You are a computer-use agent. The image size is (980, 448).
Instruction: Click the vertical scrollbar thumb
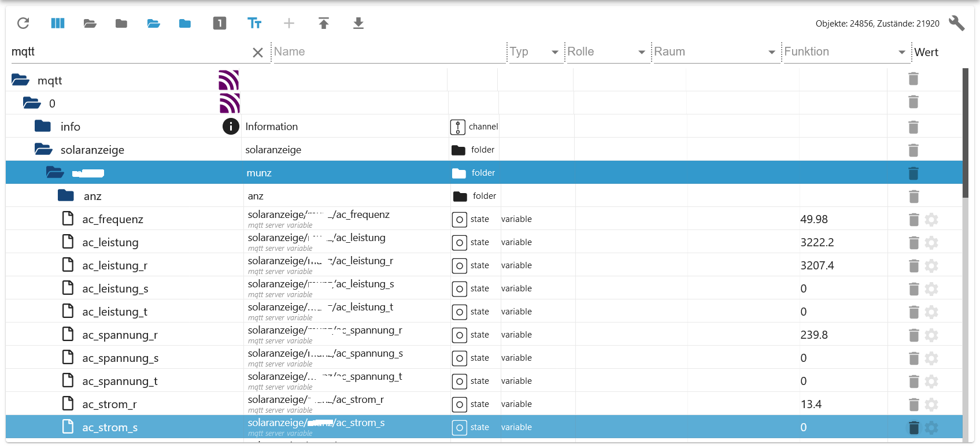coord(965,133)
